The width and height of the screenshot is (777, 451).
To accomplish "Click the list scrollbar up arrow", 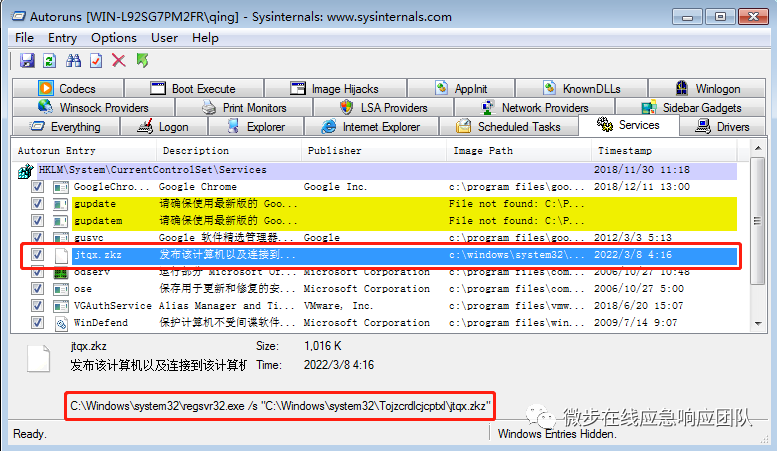I will pos(758,148).
